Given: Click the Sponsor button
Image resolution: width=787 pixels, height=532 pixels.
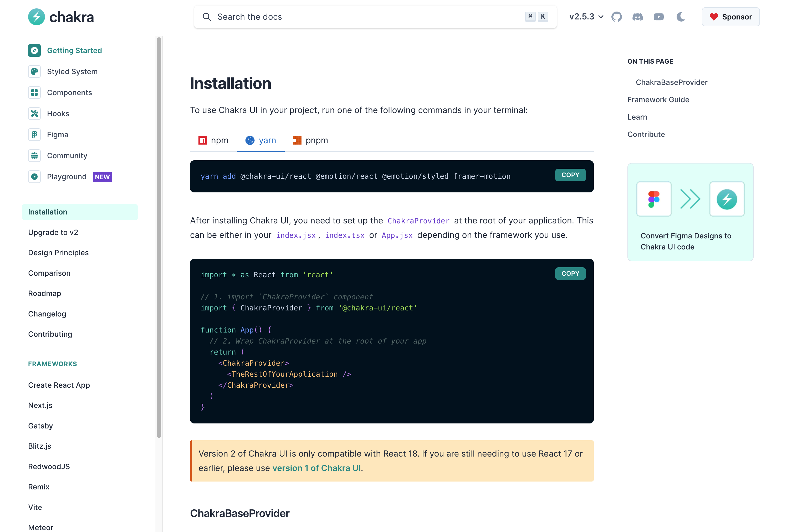Looking at the screenshot, I should click(x=730, y=17).
